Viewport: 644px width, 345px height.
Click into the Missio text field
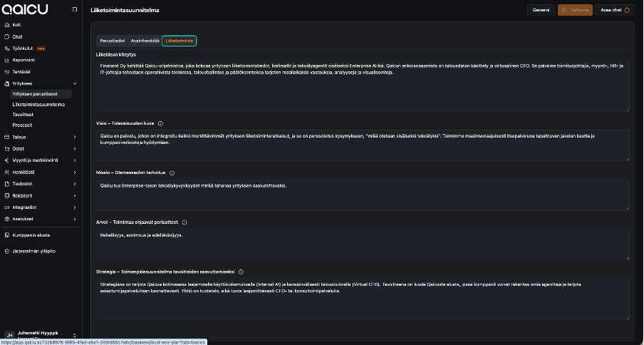(x=362, y=194)
